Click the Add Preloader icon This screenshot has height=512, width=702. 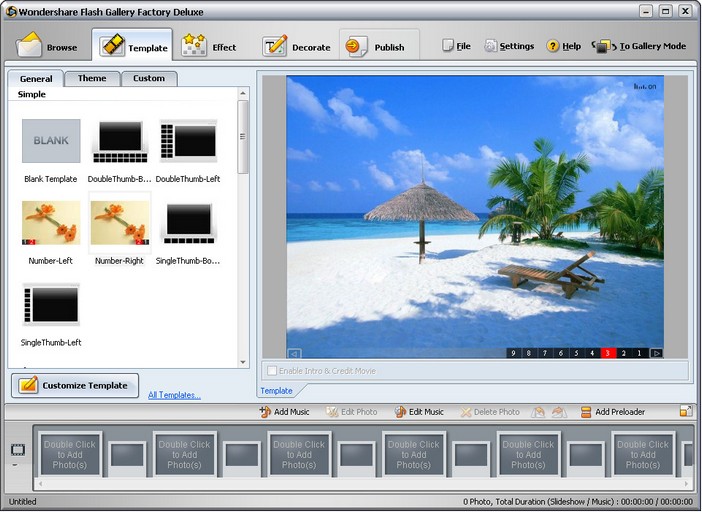coord(587,412)
